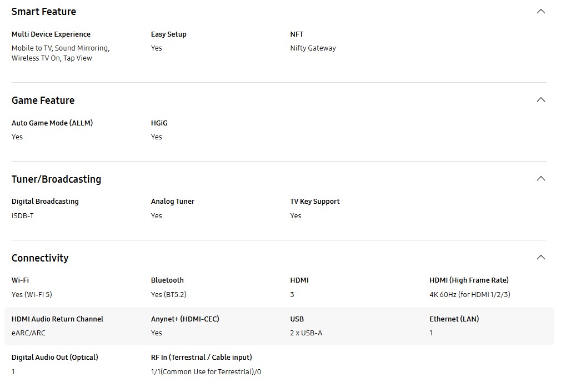The width and height of the screenshot is (581, 392).
Task: Click the Connectivity heading
Action: pos(40,258)
